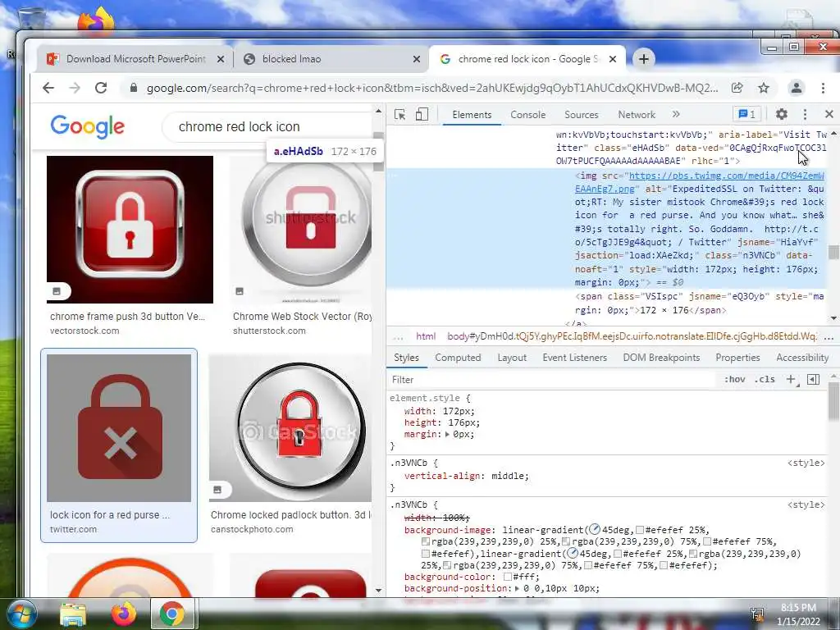Click the padlock site info icon
The width and height of the screenshot is (840, 630).
coord(134,88)
